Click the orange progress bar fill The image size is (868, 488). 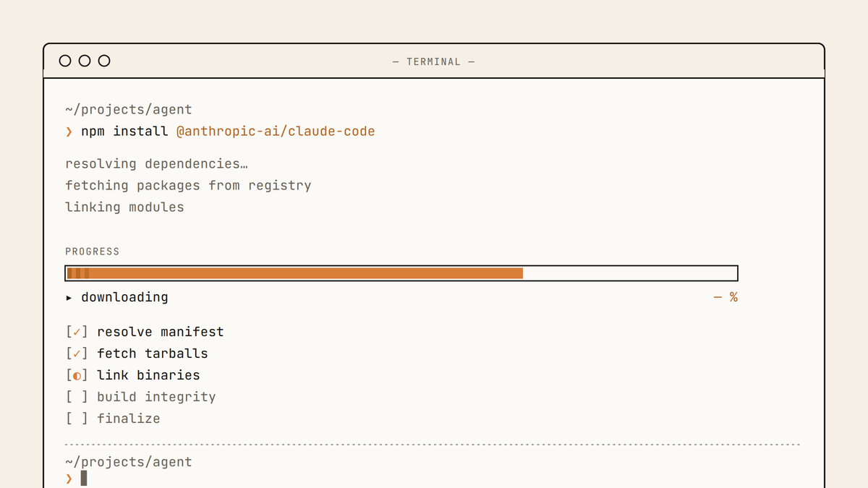pos(295,273)
